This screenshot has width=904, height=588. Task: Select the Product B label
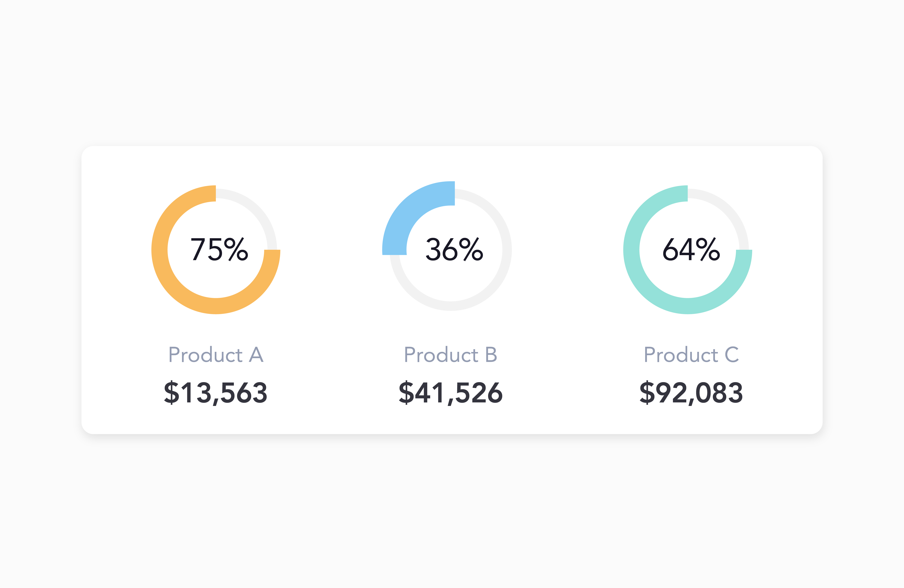point(451,355)
